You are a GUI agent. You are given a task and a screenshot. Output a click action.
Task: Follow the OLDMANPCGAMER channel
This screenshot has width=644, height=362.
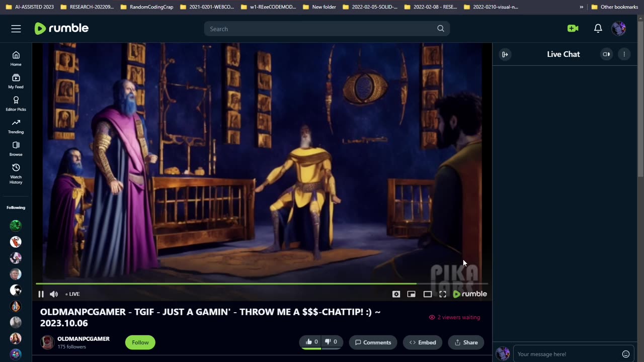140,342
